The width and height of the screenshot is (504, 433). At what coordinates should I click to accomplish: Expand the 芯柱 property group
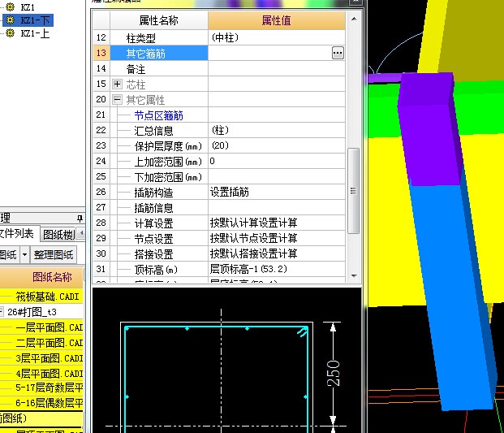click(117, 84)
